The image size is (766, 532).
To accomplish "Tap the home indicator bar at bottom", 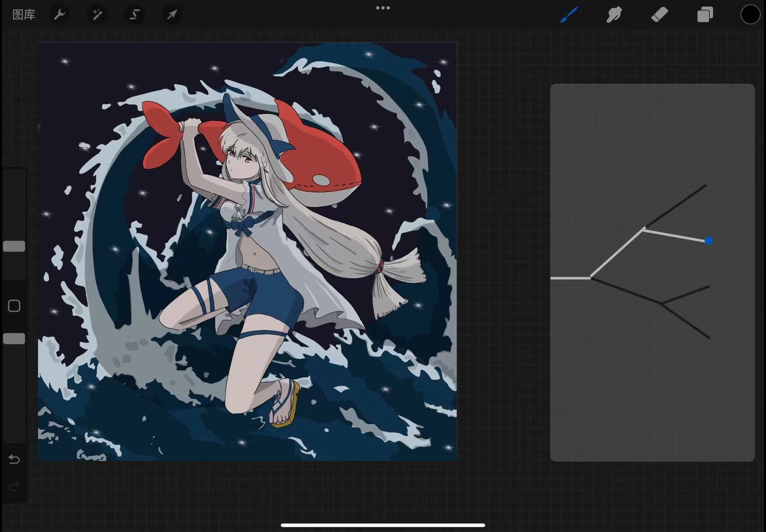I will coord(383,525).
